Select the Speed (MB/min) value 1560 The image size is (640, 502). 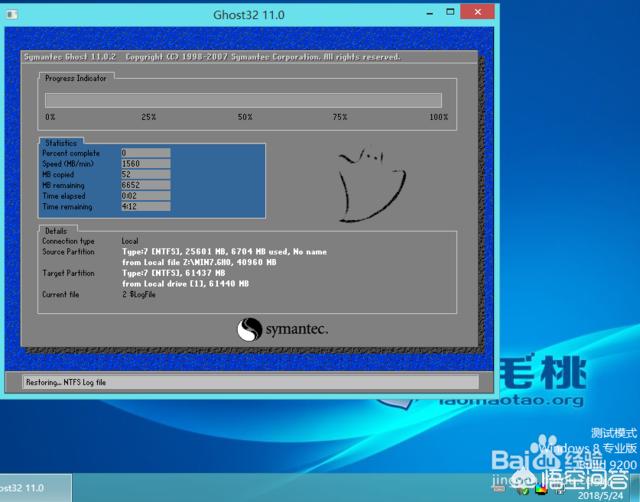coord(146,164)
